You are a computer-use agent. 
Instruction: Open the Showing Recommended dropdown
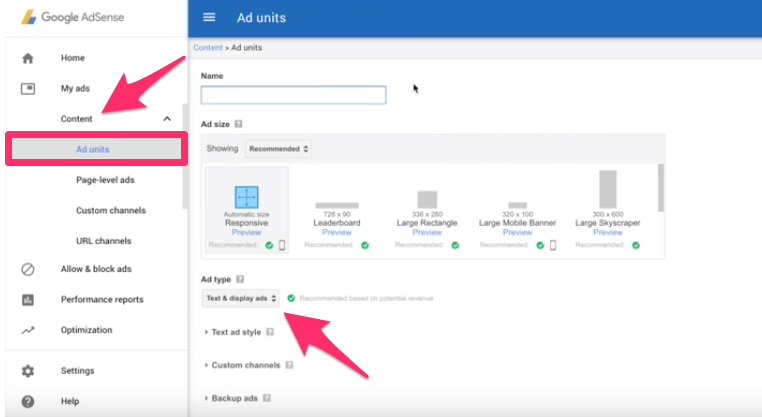click(278, 149)
